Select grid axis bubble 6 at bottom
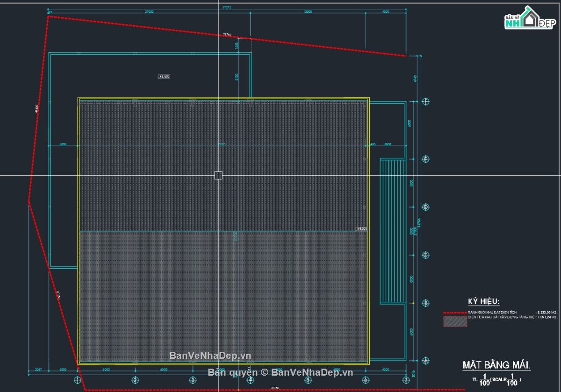 point(366,380)
